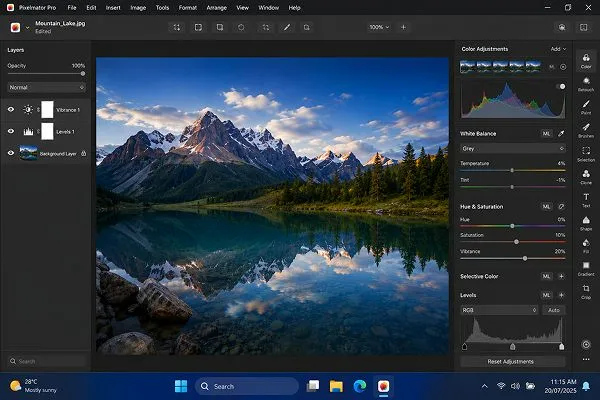Toggle White Balance ML enhancement
The height and width of the screenshot is (400, 600).
pyautogui.click(x=546, y=134)
